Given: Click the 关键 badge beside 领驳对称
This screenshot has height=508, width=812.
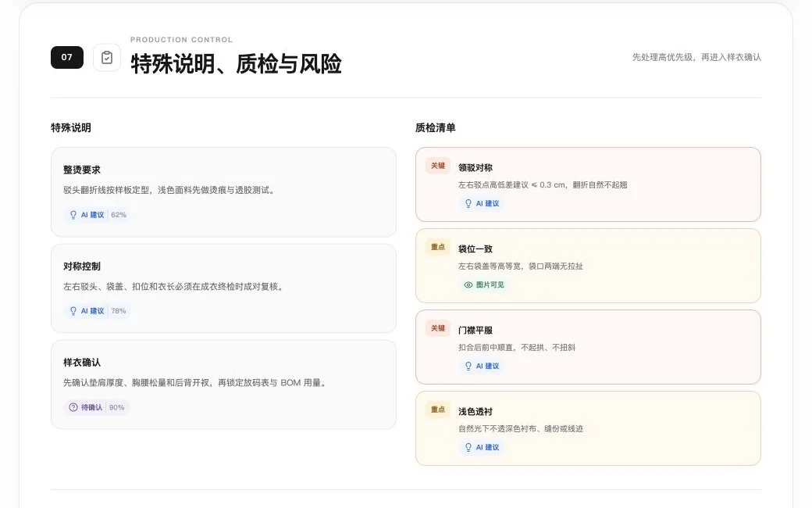Looking at the screenshot, I should (x=438, y=166).
